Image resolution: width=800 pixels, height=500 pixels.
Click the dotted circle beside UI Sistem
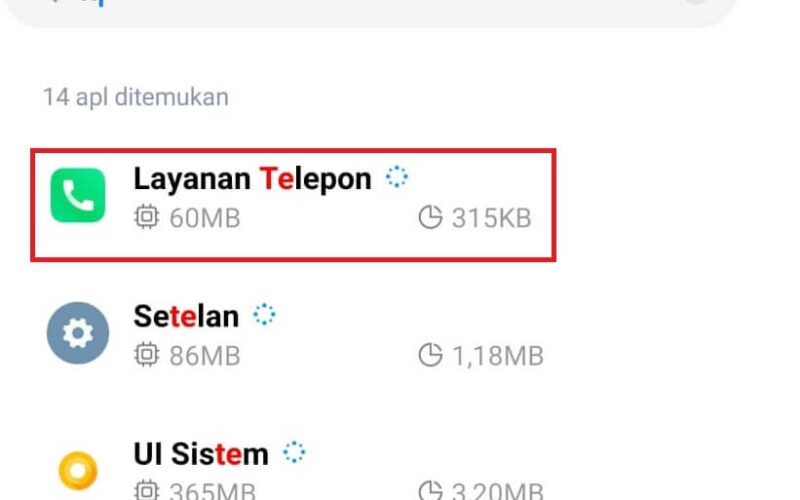click(x=294, y=452)
